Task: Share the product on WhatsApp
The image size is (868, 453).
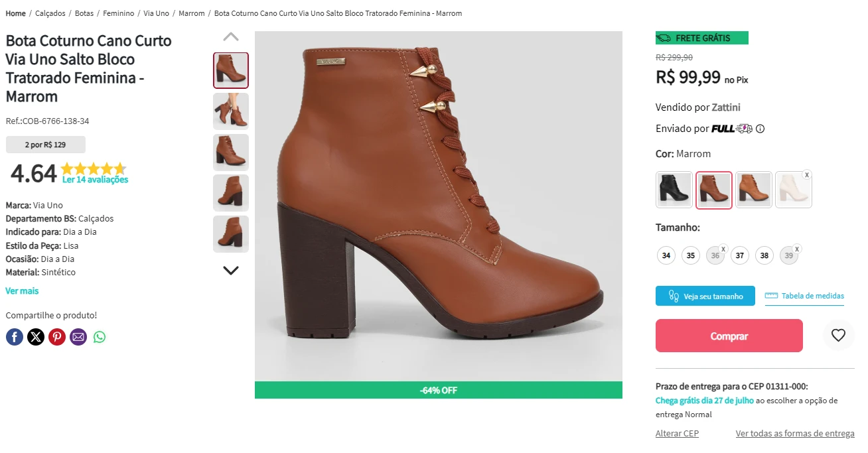Action: point(100,337)
